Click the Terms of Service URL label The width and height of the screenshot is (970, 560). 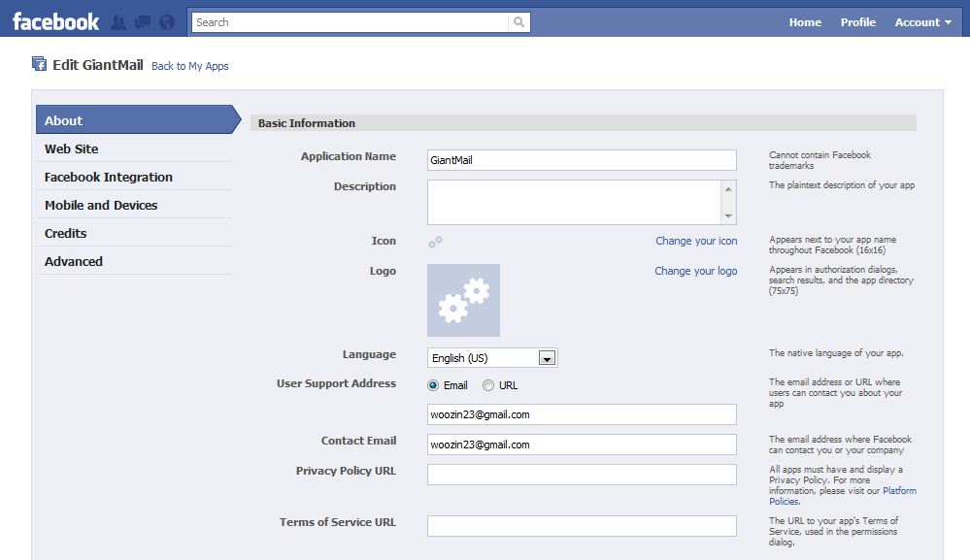coord(337,522)
